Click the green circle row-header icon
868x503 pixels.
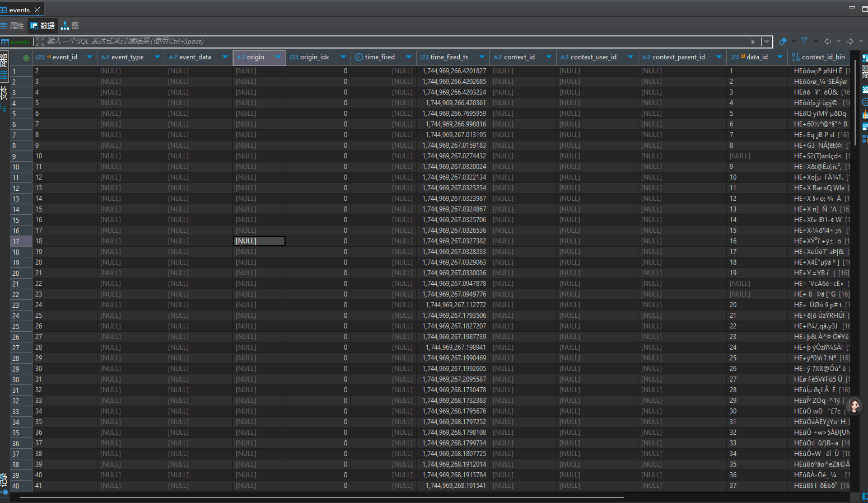[x=26, y=58]
